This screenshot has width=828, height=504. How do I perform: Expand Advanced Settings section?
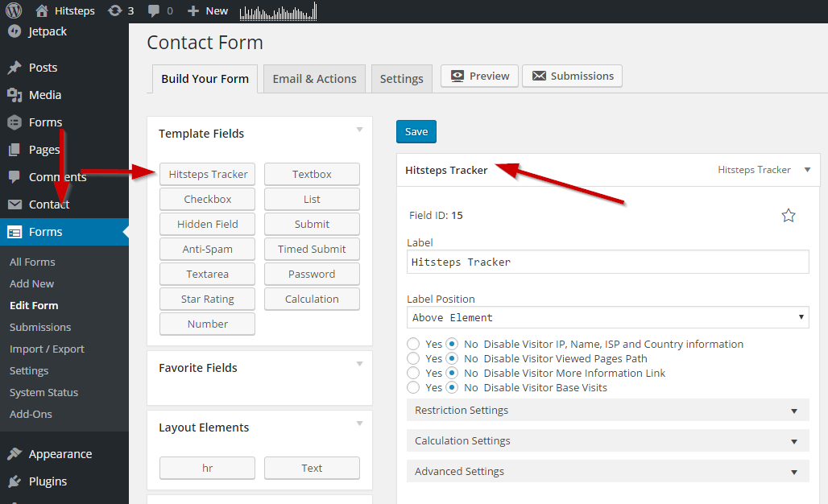coord(608,471)
